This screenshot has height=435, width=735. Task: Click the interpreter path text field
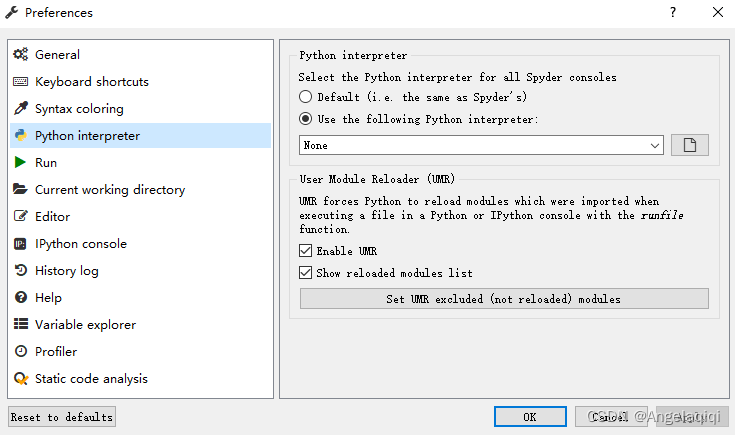click(x=472, y=146)
